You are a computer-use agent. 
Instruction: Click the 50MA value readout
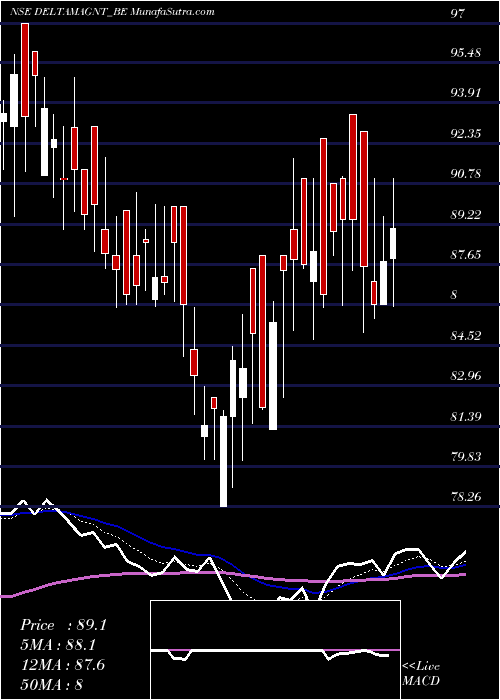tap(52, 684)
